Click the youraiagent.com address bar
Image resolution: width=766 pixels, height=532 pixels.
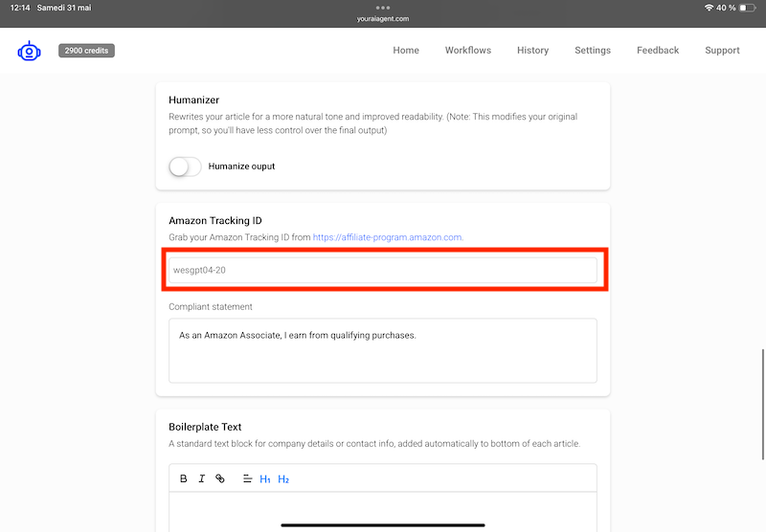click(383, 18)
